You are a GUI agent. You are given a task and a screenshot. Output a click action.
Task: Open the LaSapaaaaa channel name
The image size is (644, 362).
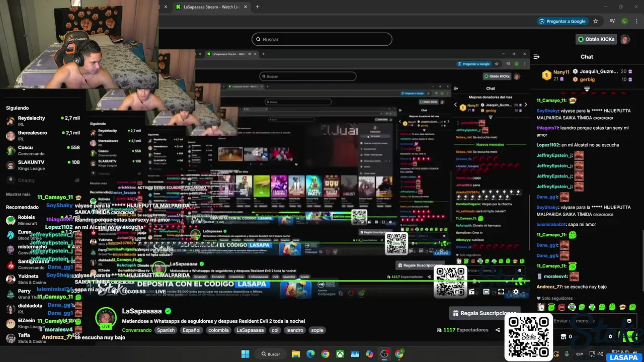coord(142,311)
